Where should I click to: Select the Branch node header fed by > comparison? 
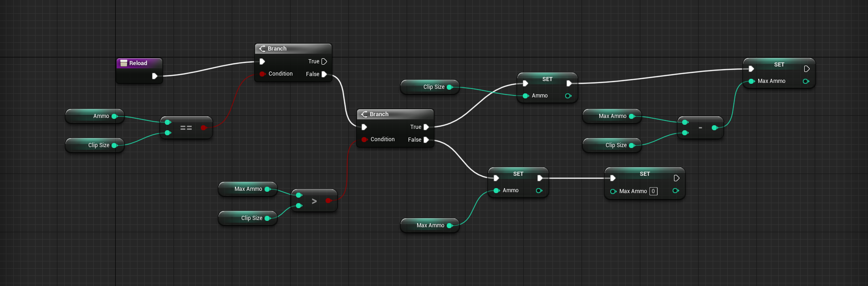point(395,114)
